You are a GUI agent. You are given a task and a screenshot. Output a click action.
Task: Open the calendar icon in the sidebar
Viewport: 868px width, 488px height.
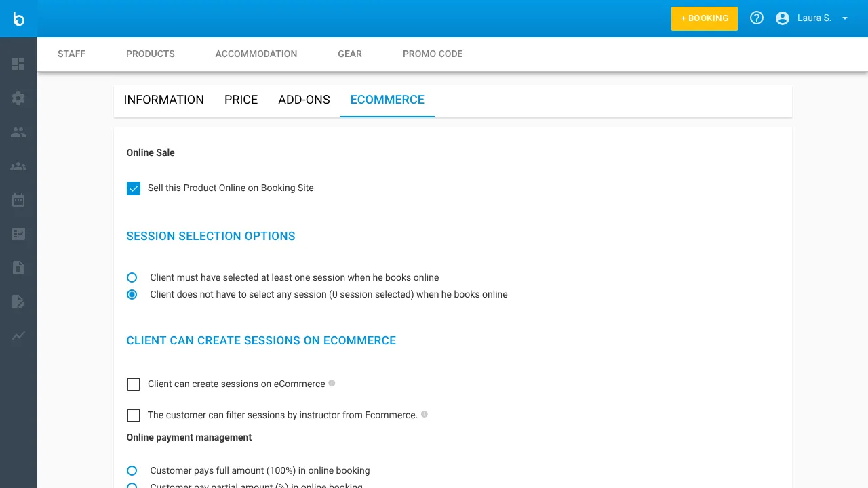click(x=18, y=200)
